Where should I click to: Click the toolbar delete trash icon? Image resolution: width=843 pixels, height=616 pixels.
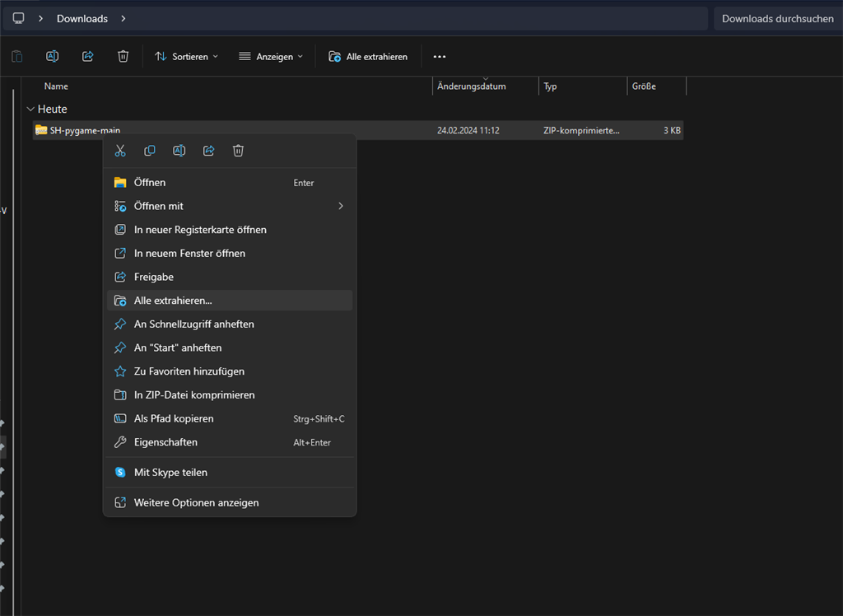pos(123,57)
